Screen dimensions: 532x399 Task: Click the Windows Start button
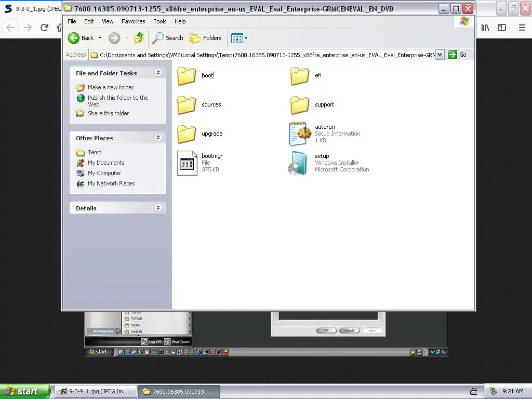click(25, 391)
